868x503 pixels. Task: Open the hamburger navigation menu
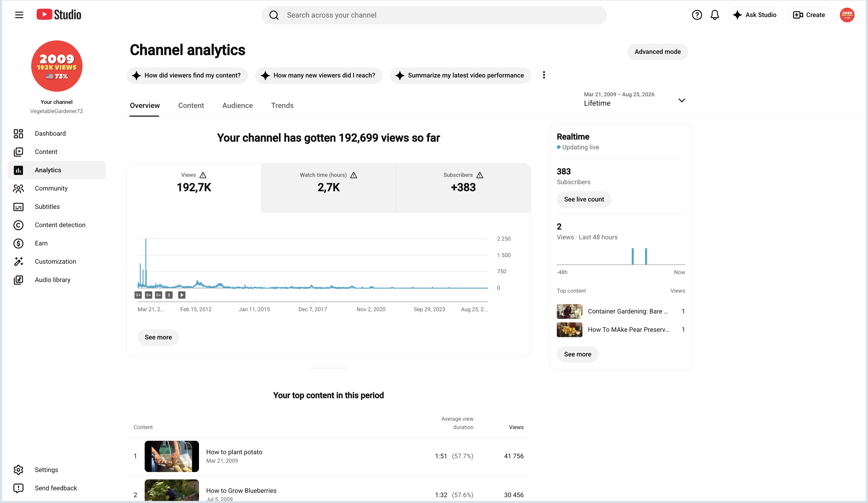(19, 15)
